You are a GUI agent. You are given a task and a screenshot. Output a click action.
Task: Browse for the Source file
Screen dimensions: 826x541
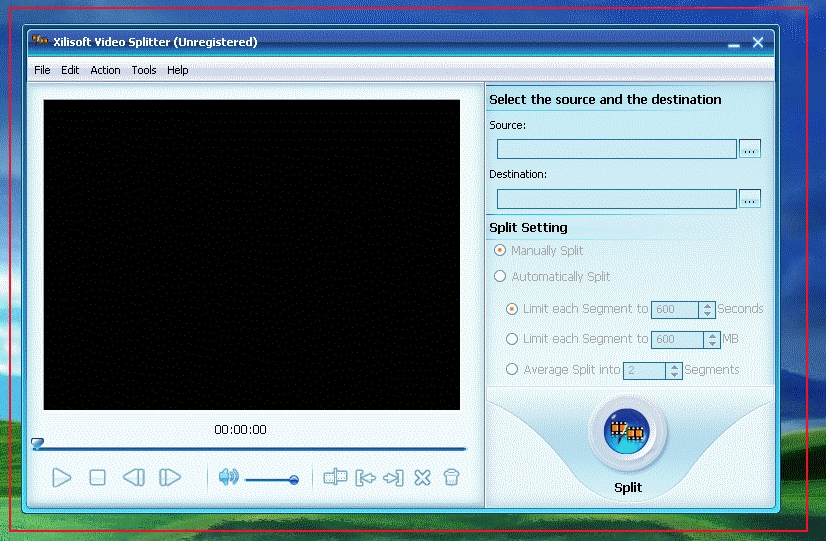tap(750, 149)
